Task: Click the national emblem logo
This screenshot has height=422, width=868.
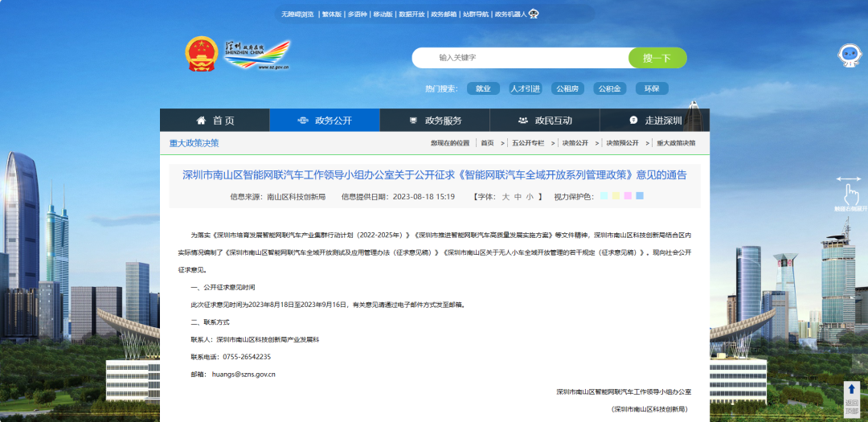Action: 202,55
